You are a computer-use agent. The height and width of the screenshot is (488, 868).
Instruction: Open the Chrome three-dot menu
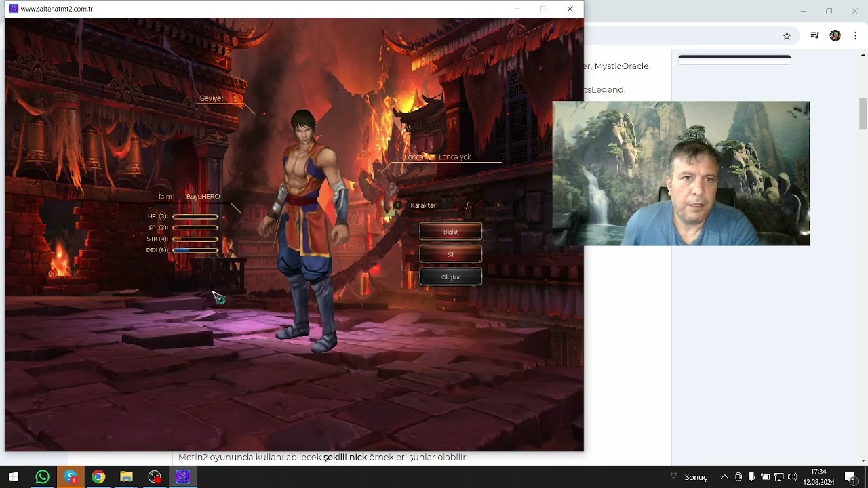[855, 36]
